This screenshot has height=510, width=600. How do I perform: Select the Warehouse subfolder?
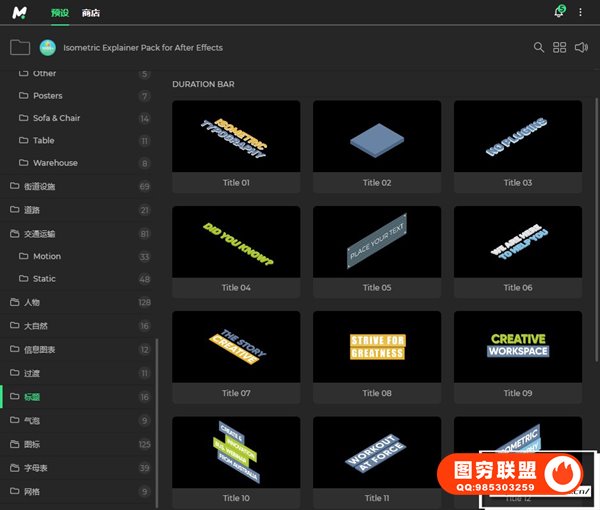[x=55, y=163]
